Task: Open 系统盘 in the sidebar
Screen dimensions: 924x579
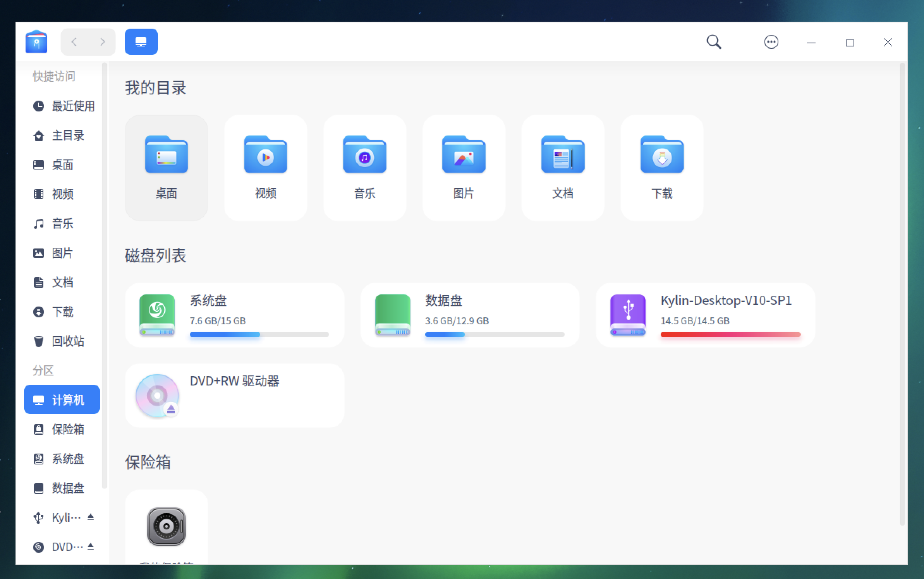Action: 62,459
